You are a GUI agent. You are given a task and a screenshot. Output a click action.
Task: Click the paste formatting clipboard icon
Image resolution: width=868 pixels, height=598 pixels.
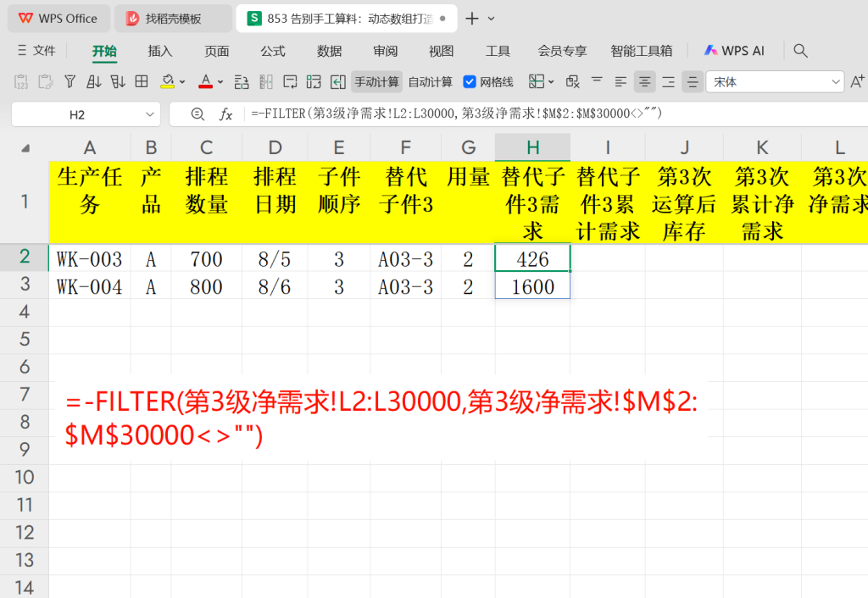[x=46, y=82]
